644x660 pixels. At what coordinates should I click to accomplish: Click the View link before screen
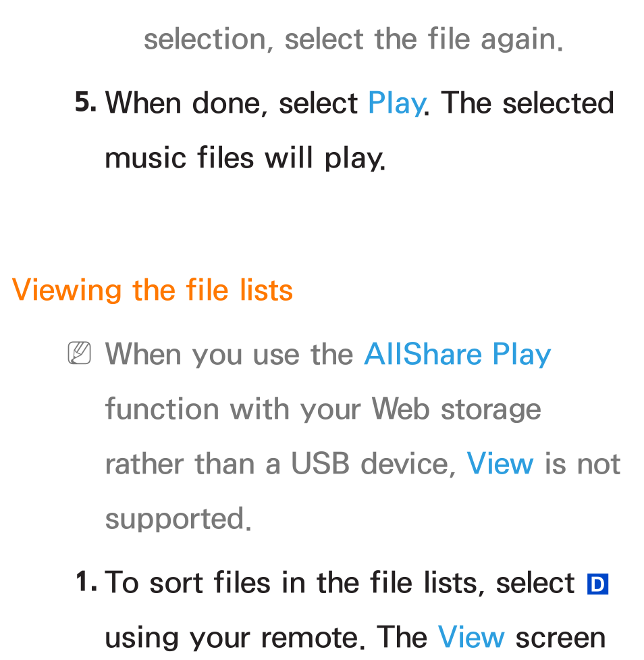coord(471,637)
